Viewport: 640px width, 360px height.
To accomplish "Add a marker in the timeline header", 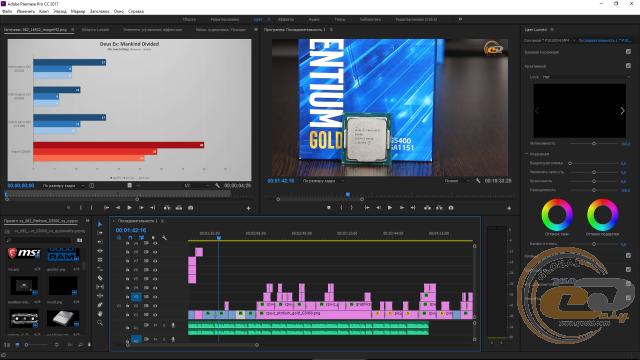I will click(x=153, y=238).
